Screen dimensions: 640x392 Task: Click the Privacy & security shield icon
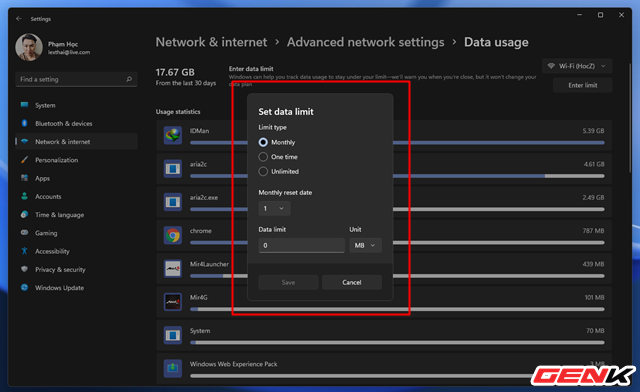point(24,269)
